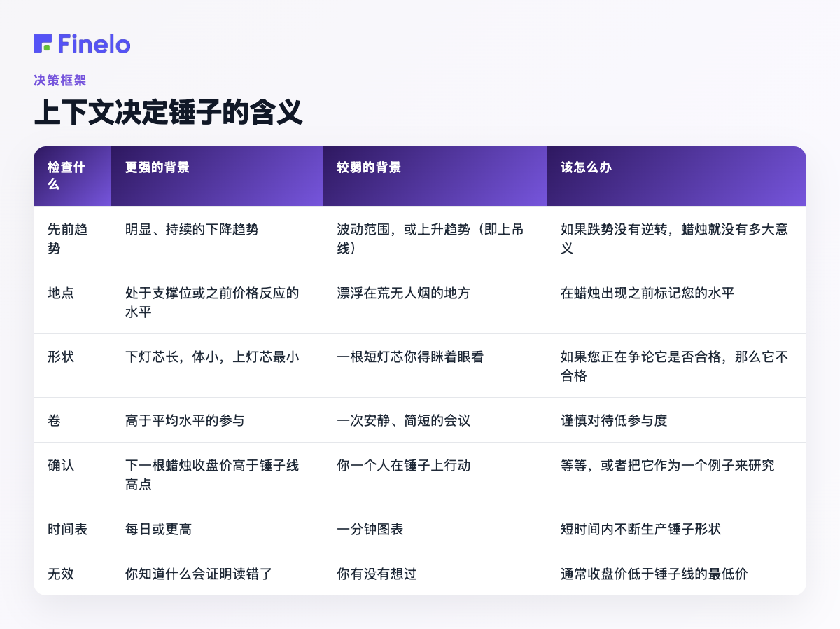The height and width of the screenshot is (629, 840).
Task: Click the 较弱的背景 column header
Action: tap(435, 176)
